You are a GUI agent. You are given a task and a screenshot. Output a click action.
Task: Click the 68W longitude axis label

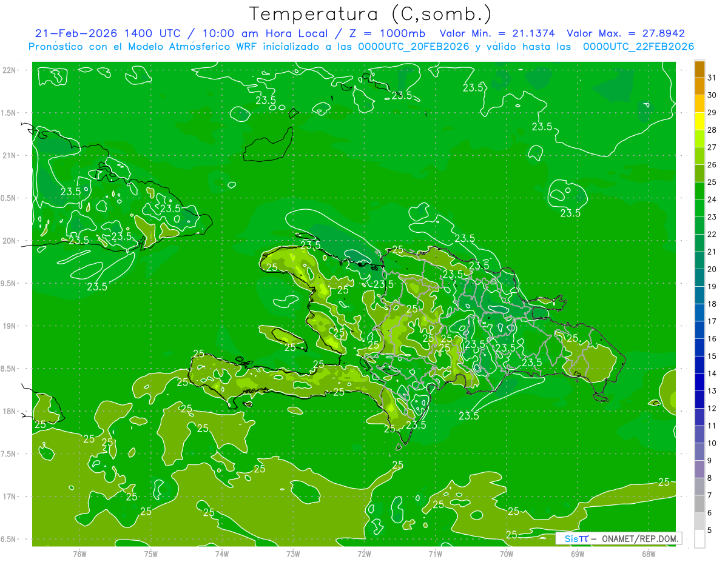[x=649, y=554]
